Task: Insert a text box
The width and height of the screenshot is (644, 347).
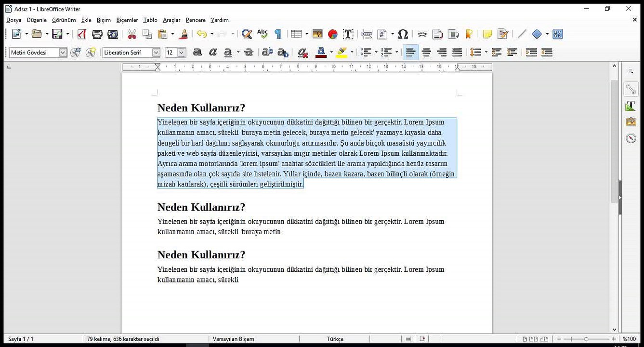Action: (348, 34)
